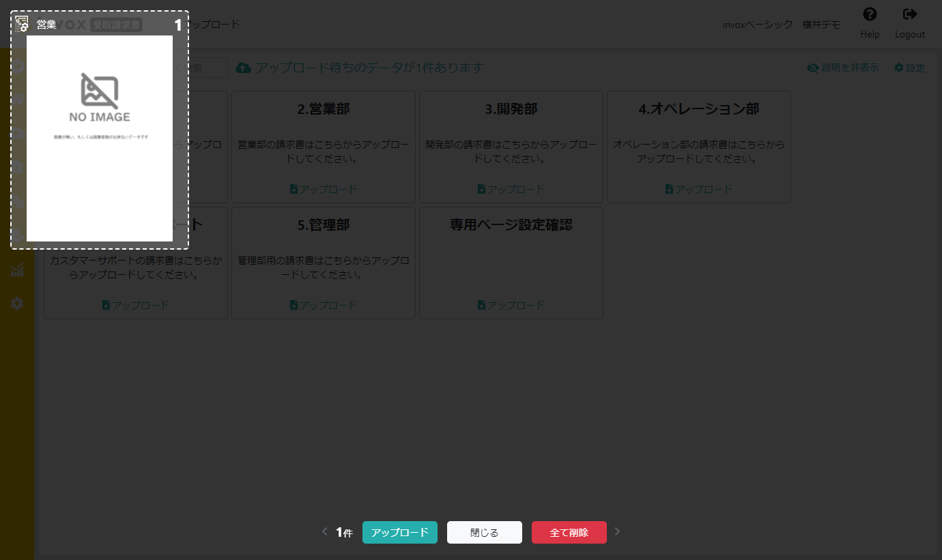This screenshot has width=942, height=560.
Task: Click the left pagination arrow at the bottom
Action: pos(324,531)
